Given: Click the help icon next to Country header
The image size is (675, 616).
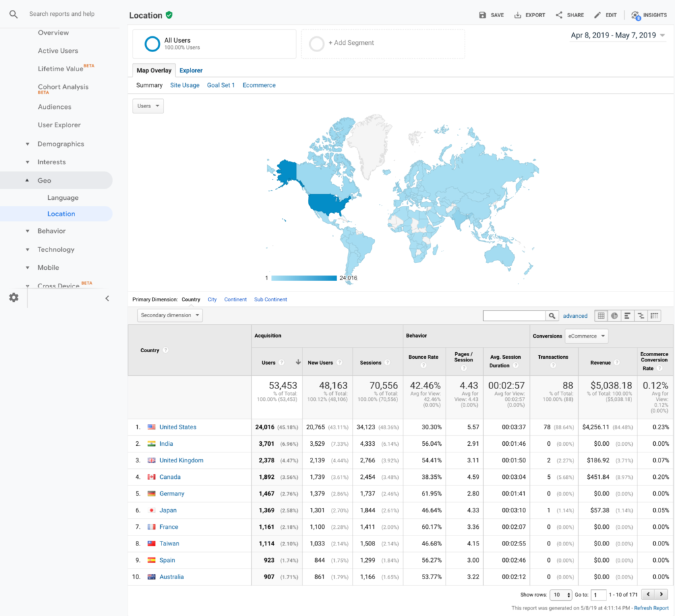Looking at the screenshot, I should (x=165, y=350).
